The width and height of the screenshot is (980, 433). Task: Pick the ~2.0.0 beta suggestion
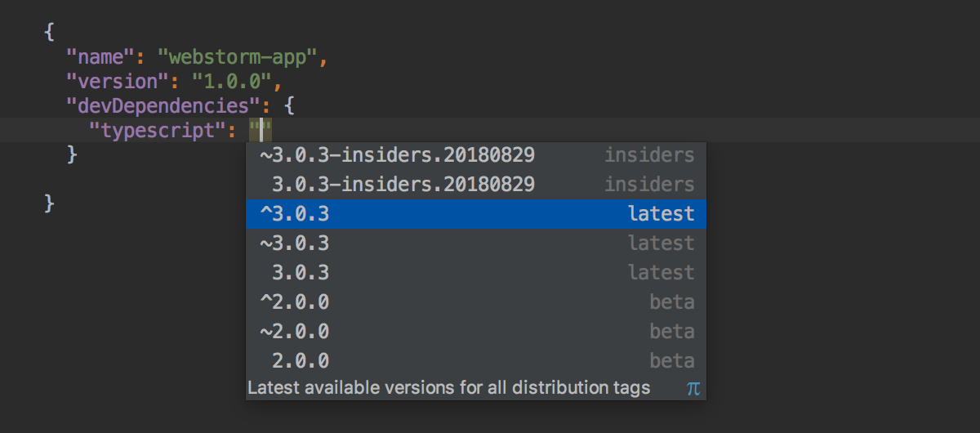476,332
